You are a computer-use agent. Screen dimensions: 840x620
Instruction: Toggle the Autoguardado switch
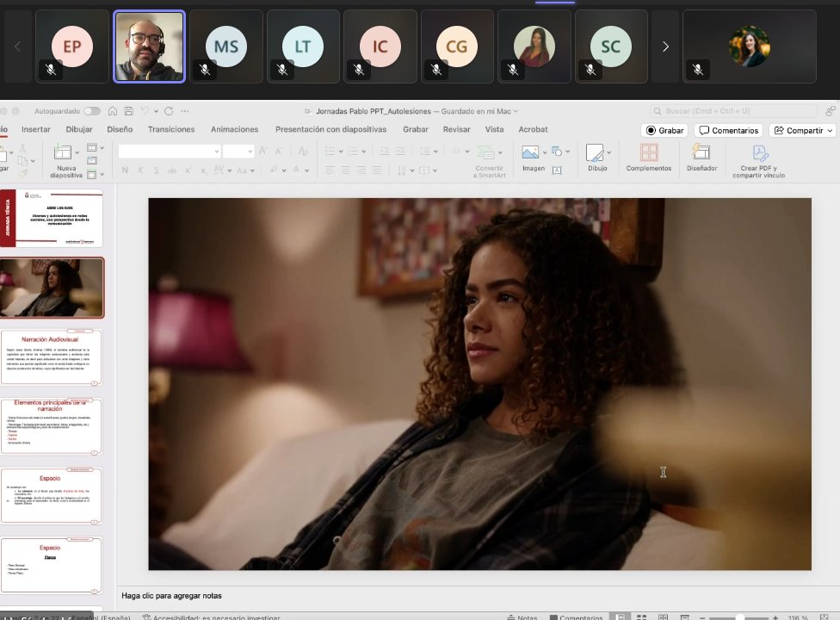click(91, 111)
